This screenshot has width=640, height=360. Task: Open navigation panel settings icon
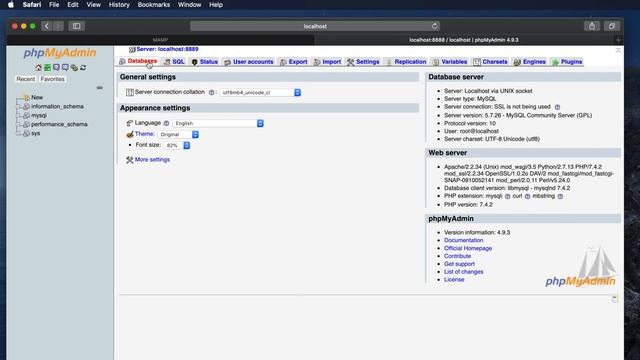(74, 68)
